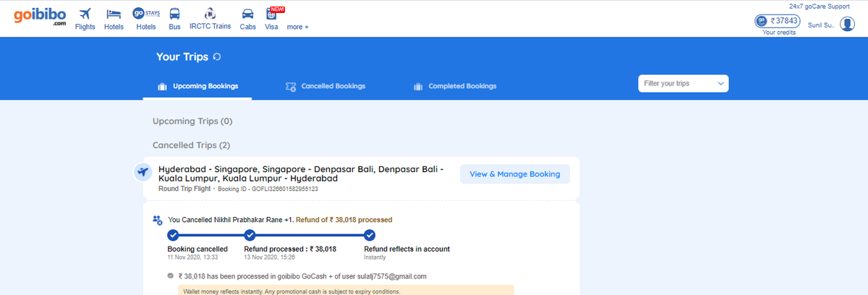Click the 'Your Trips' page title
This screenshot has width=868, height=295.
pyautogui.click(x=182, y=56)
